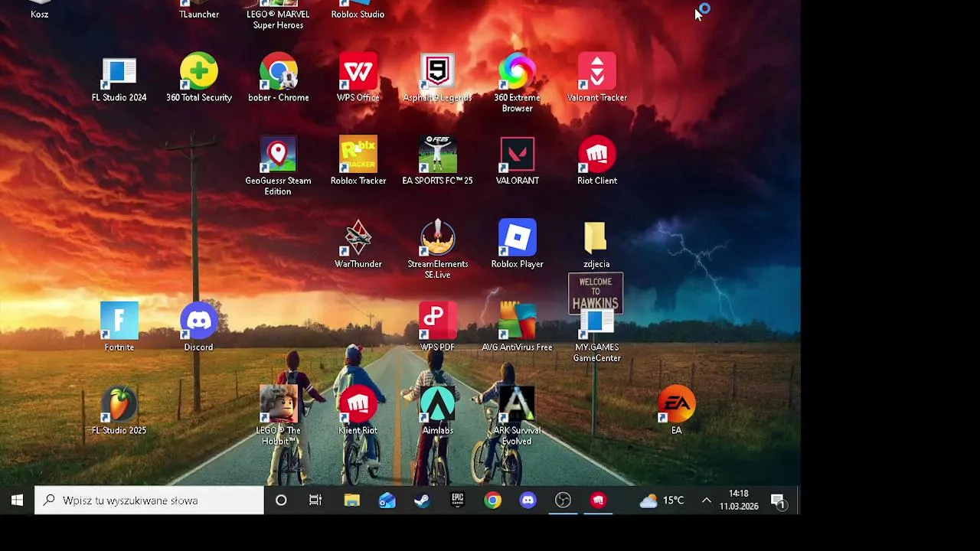The width and height of the screenshot is (980, 551).
Task: Launch Roblox Player
Action: tap(517, 245)
